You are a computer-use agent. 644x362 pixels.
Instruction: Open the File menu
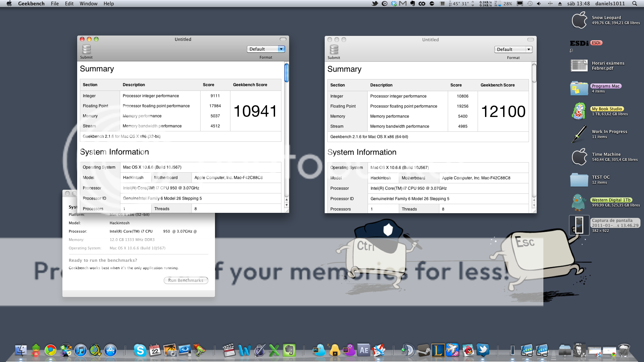coord(55,3)
